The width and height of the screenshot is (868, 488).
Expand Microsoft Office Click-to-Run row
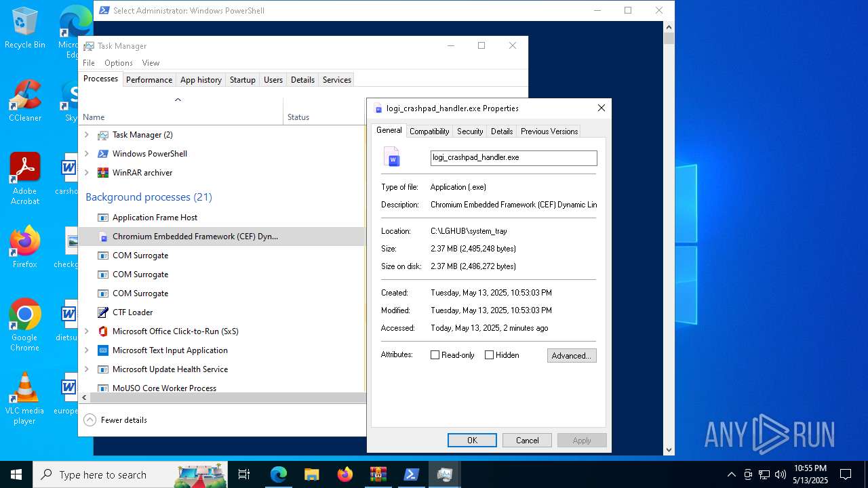87,331
